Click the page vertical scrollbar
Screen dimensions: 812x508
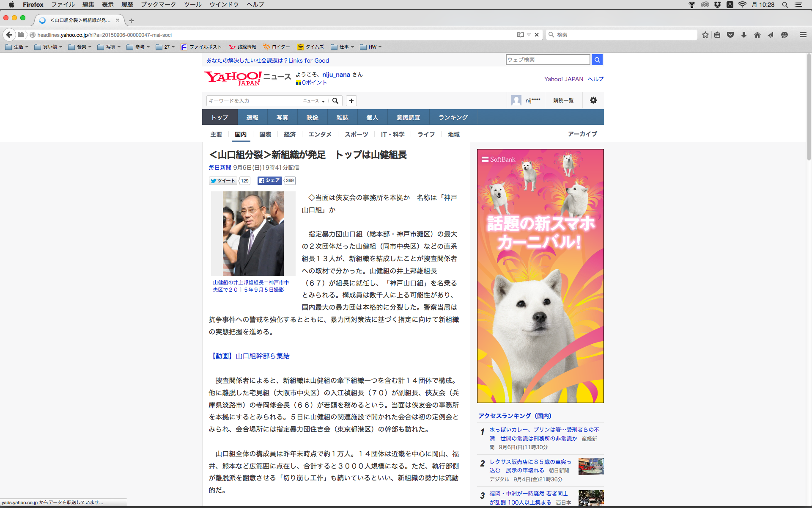point(809,106)
